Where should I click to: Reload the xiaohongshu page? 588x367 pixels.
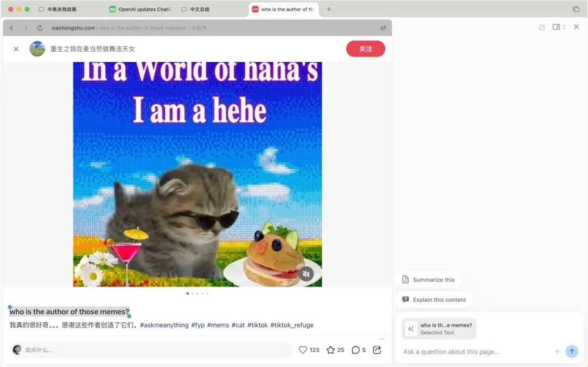[40, 28]
